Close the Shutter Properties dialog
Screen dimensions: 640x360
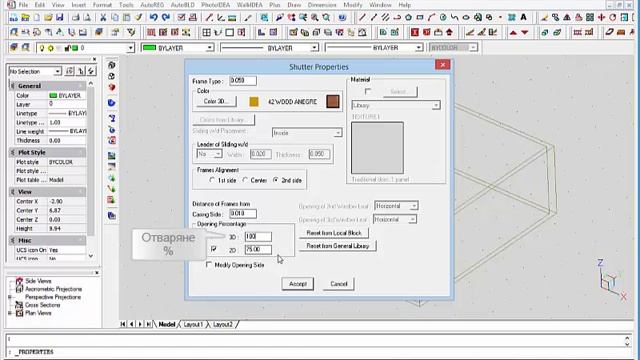442,64
